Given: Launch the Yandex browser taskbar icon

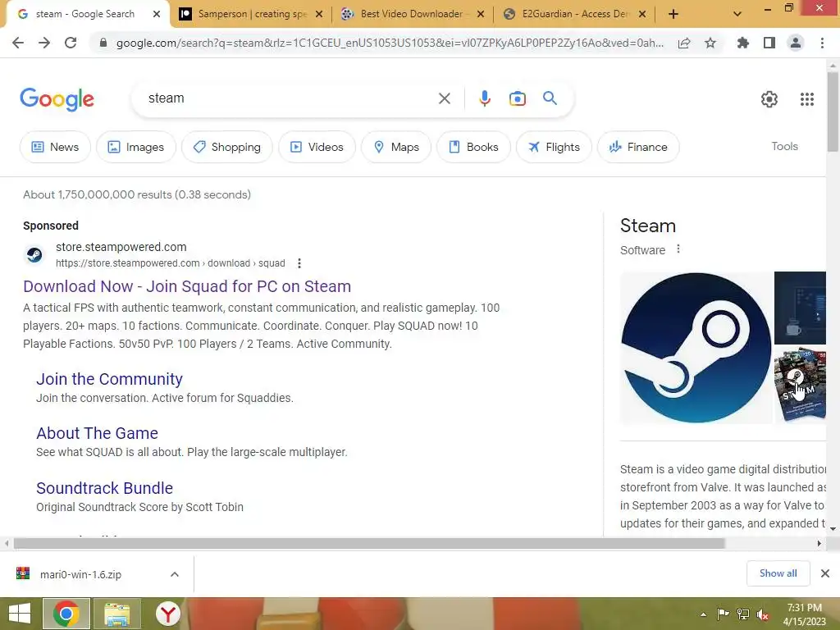Looking at the screenshot, I should [167, 614].
